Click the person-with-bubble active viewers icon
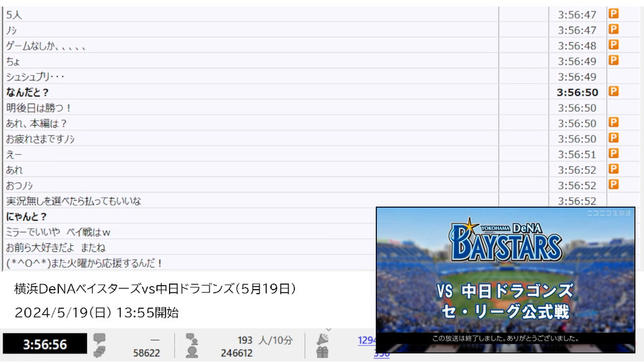The image size is (644, 362). [x=191, y=339]
